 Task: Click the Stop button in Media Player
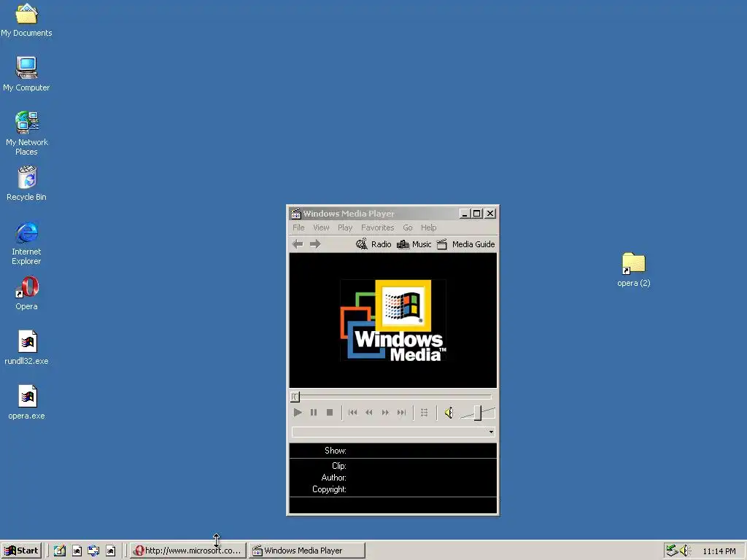[x=330, y=413]
